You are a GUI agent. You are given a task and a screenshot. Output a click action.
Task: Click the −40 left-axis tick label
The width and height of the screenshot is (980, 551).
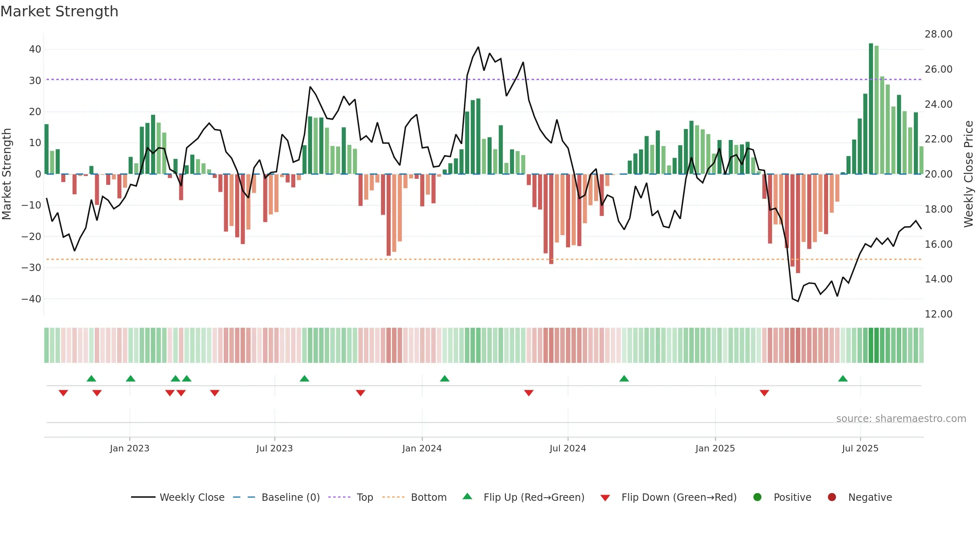[x=31, y=299]
